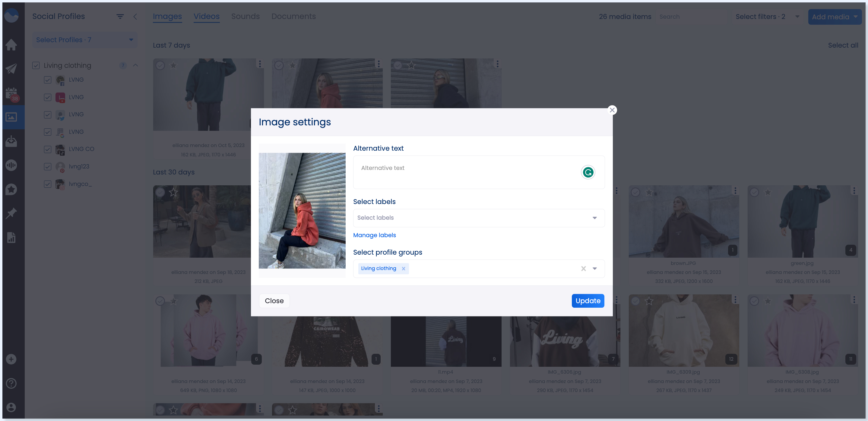
Task: Open the star badge reviews icon
Action: pyautogui.click(x=11, y=189)
